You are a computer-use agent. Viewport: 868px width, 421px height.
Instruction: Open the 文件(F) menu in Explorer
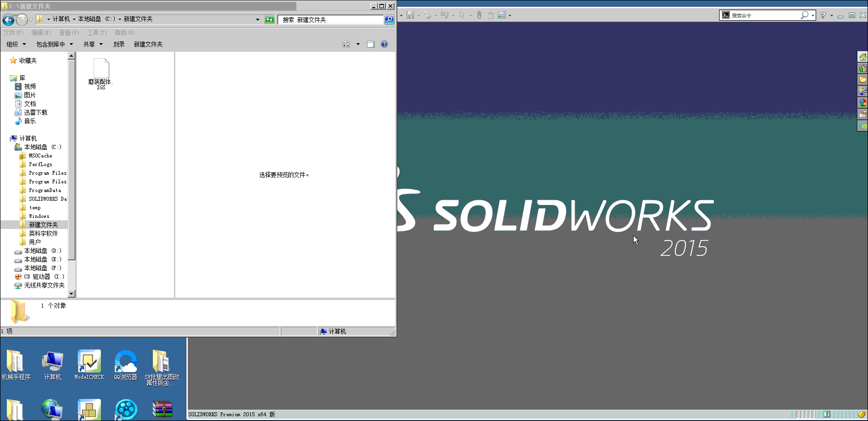click(13, 33)
